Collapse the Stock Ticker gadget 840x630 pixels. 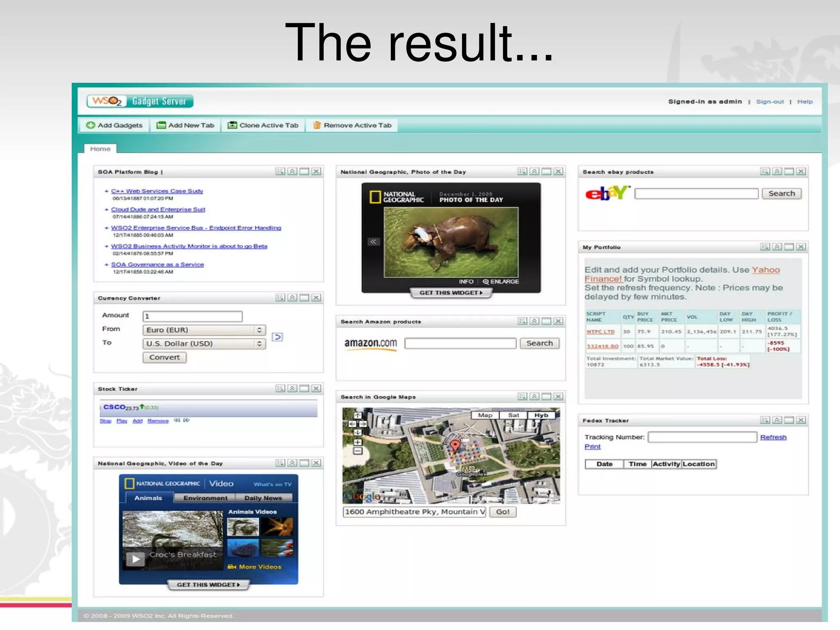[292, 388]
